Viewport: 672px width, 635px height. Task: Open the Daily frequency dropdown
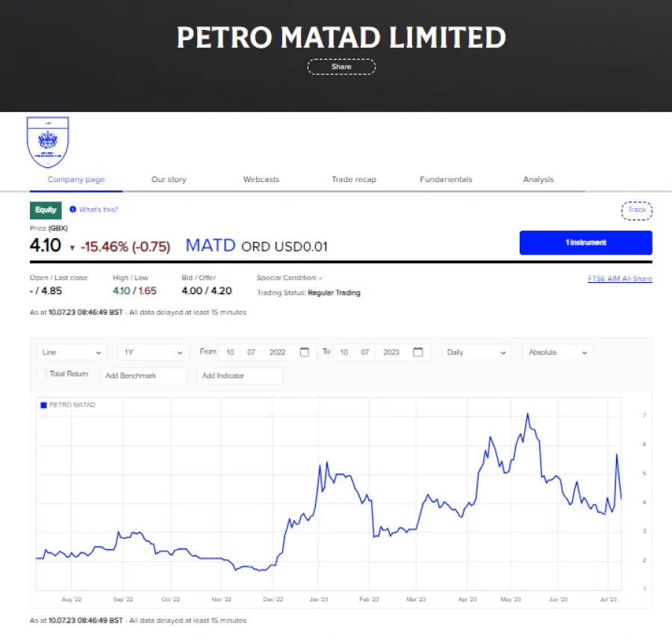coord(476,351)
